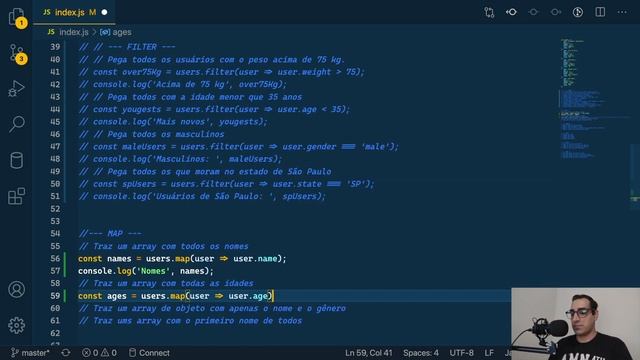Click the webcam video overlay of presenter
The height and width of the screenshot is (360, 640).
tap(576, 324)
